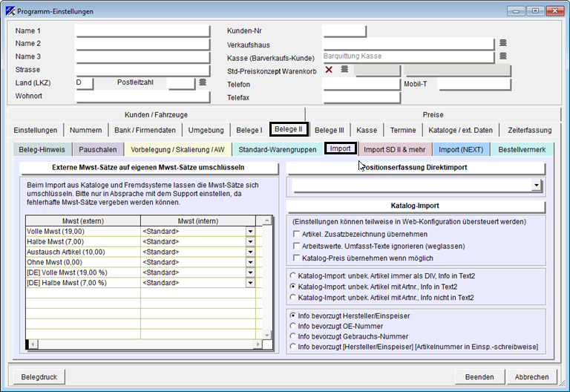This screenshot has width=570, height=392.
Task: Click the Name 1 input field
Action: tap(142, 31)
